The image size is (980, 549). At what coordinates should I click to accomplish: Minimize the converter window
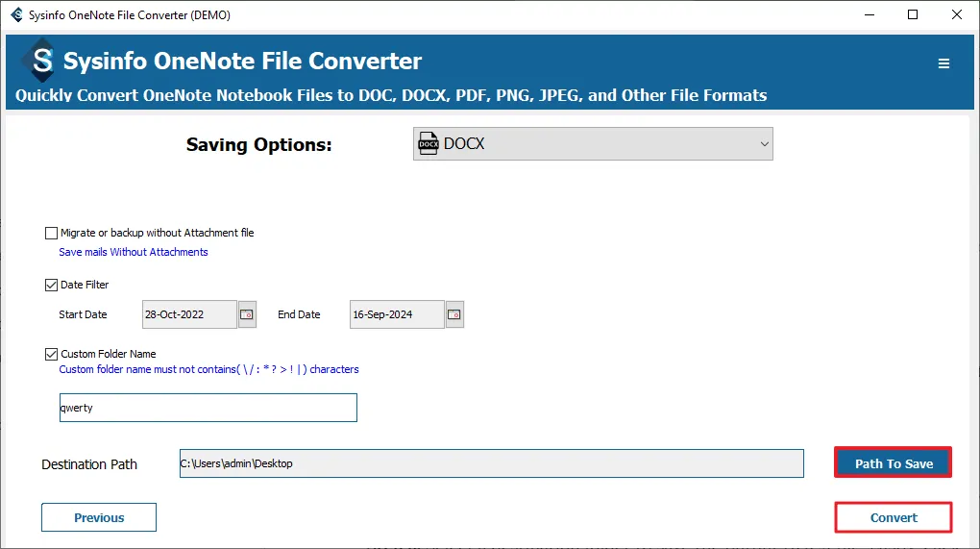869,14
